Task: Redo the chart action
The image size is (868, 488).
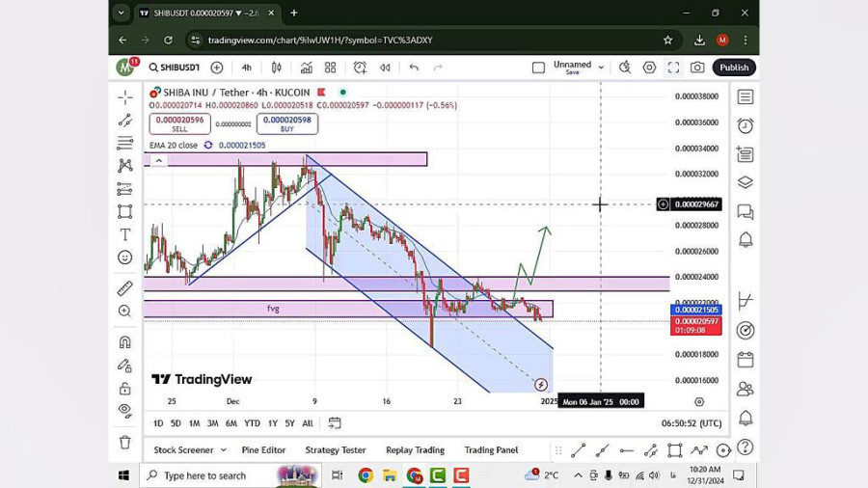Action: [x=438, y=68]
